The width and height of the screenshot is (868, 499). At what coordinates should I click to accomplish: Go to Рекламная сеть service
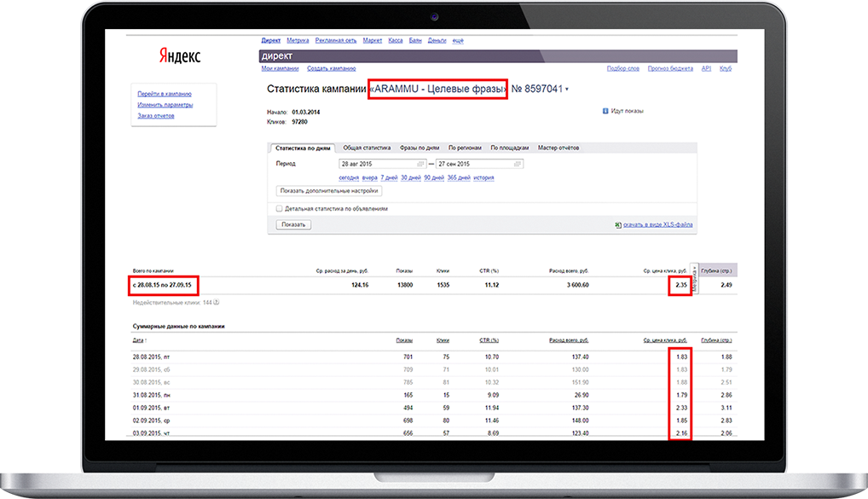(336, 40)
